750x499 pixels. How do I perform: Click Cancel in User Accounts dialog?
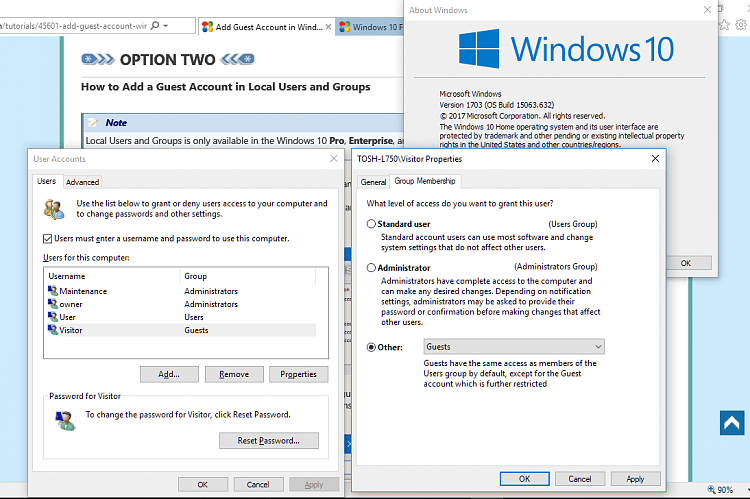258,485
